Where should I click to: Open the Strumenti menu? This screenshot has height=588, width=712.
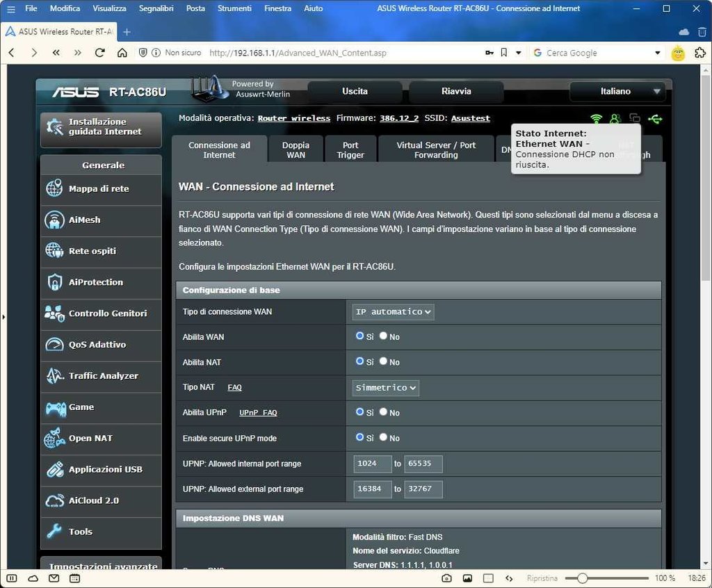[x=234, y=8]
